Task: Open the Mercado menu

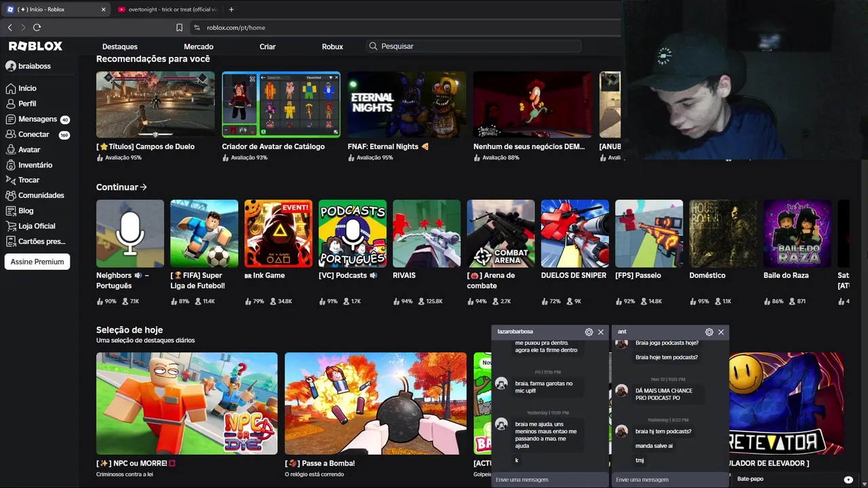Action: 199,47
